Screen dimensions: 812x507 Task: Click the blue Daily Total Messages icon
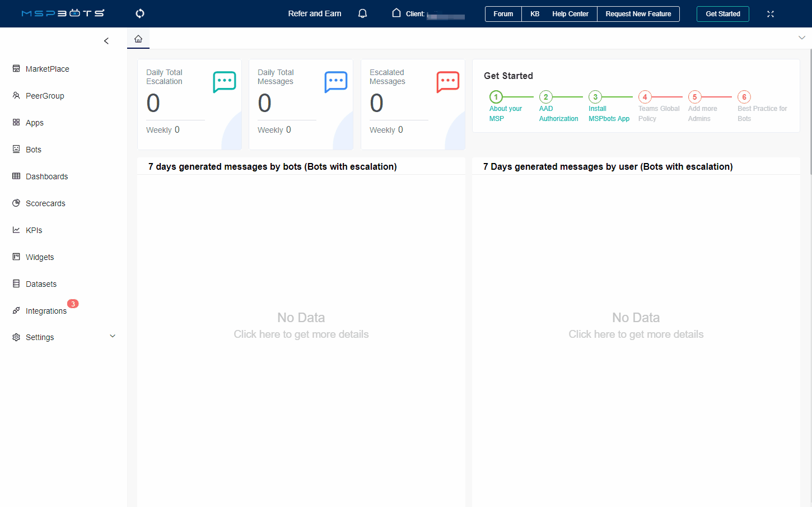click(336, 82)
